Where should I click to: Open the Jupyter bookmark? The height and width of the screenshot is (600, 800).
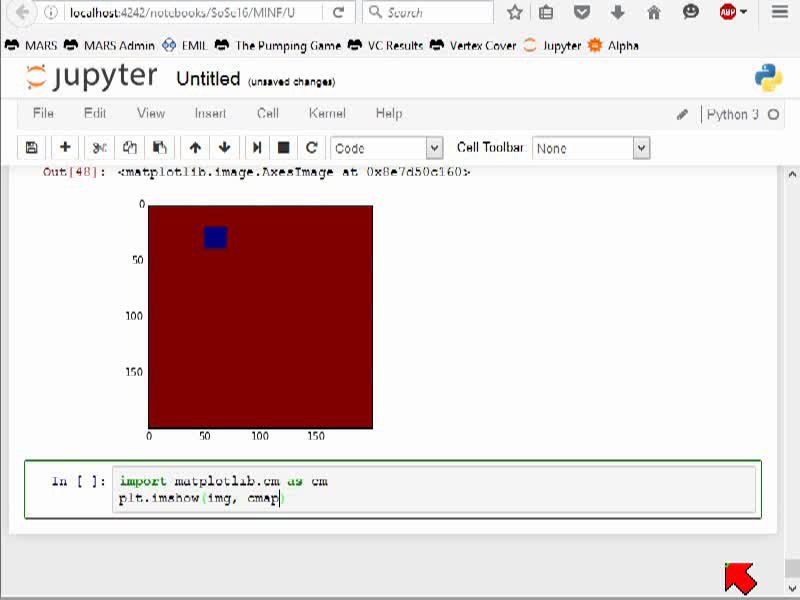coord(552,45)
